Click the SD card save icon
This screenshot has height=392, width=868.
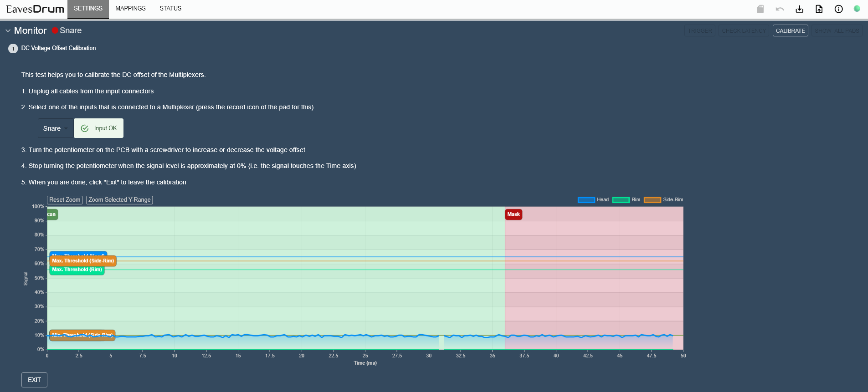coord(760,9)
